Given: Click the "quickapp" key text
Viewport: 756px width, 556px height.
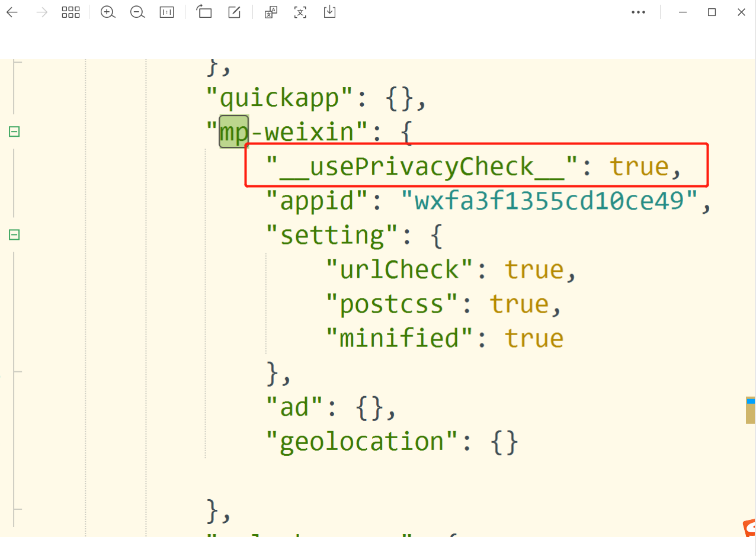Looking at the screenshot, I should coord(281,98).
